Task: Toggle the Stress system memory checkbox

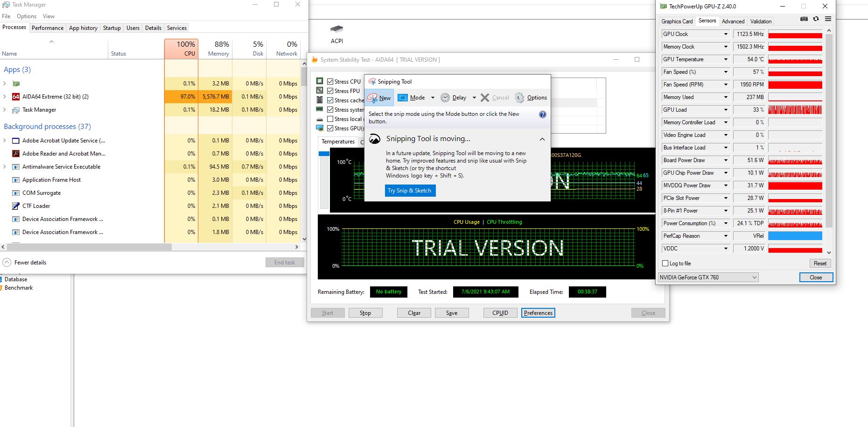Action: (330, 110)
